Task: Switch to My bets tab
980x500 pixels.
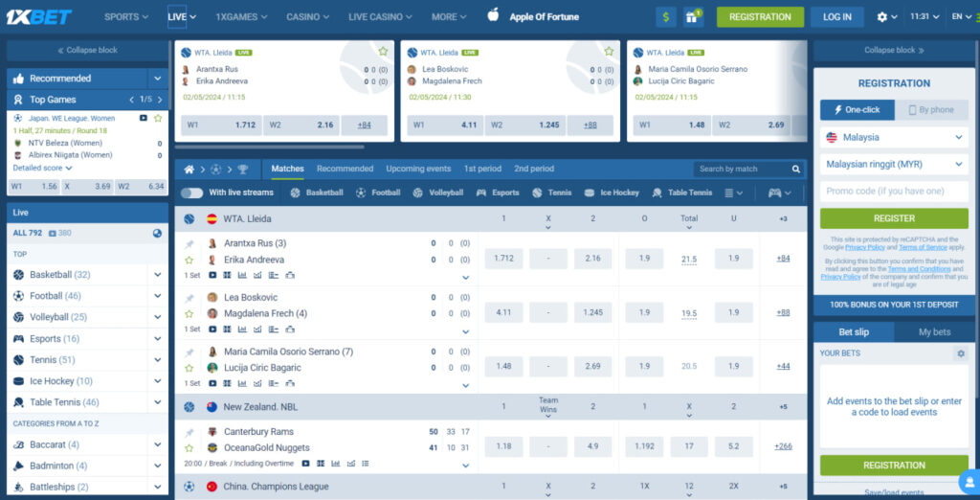Action: pos(934,332)
